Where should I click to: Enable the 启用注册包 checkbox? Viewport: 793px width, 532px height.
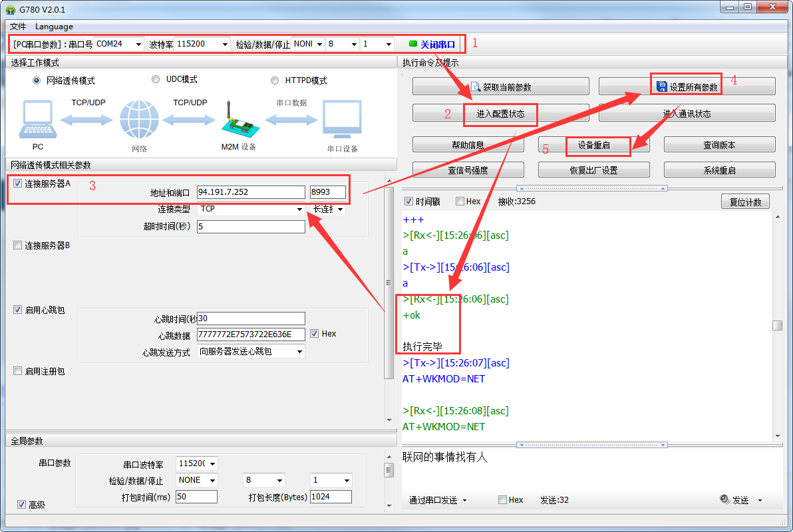click(18, 371)
